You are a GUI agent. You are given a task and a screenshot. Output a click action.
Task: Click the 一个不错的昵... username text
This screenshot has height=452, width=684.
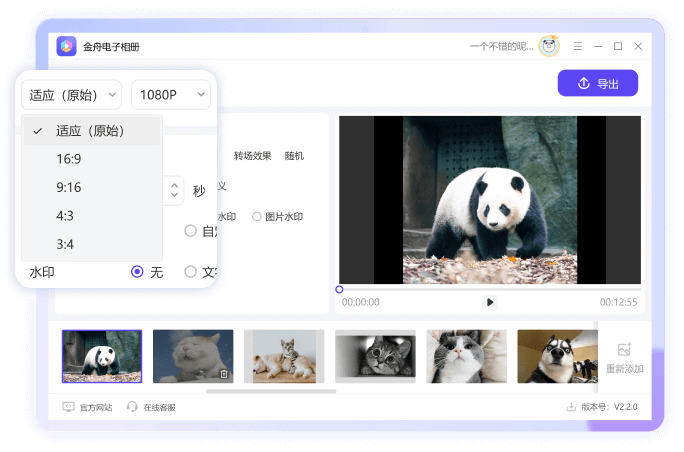(x=502, y=46)
